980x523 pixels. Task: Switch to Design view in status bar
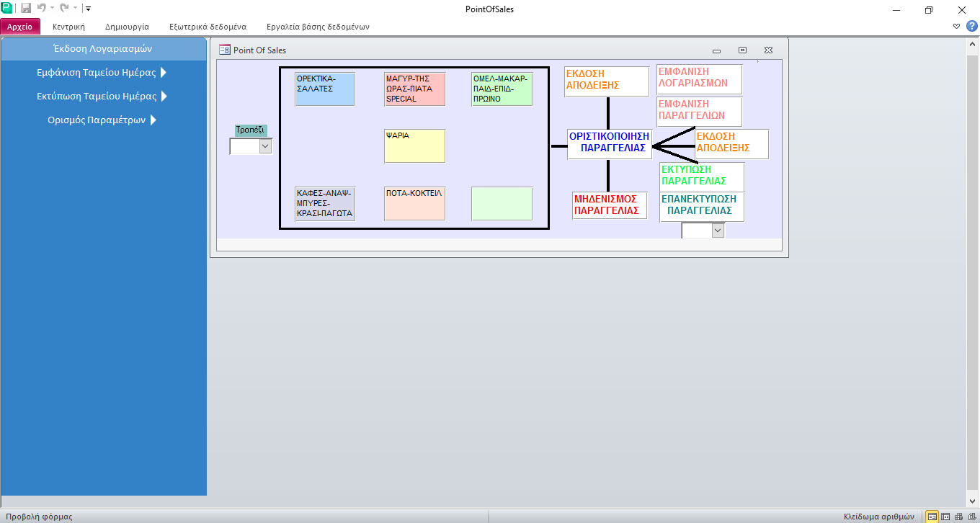pyautogui.click(x=971, y=517)
